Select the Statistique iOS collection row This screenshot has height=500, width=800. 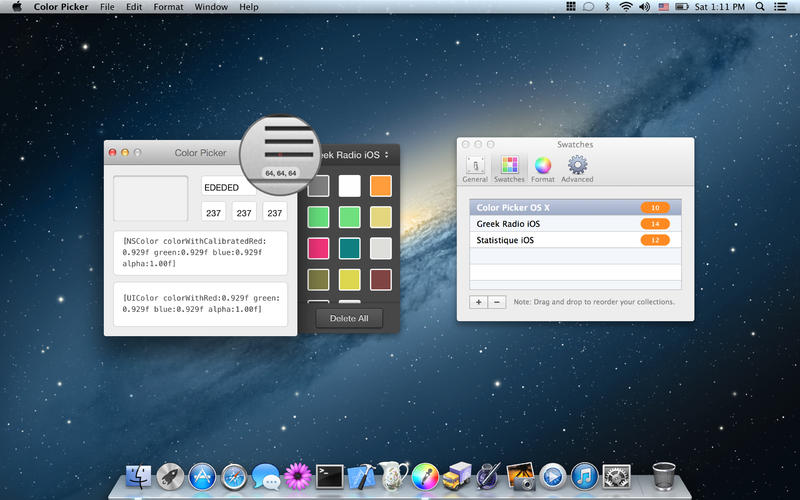(575, 240)
